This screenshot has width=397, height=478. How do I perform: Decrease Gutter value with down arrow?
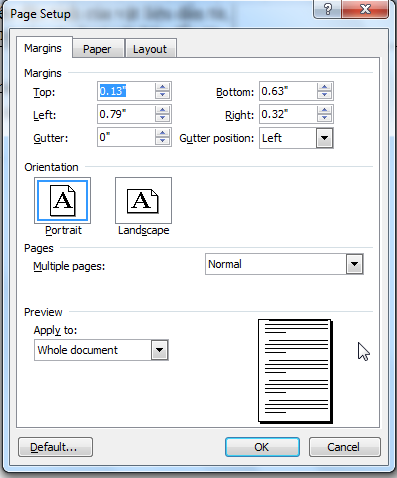[162, 141]
